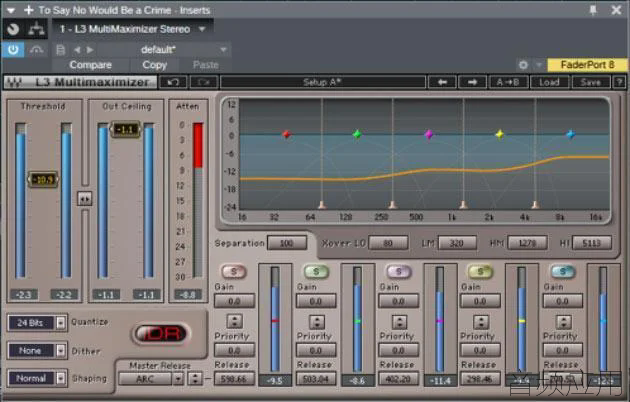Open the plugin help question mark
630x402 pixels.
point(619,82)
